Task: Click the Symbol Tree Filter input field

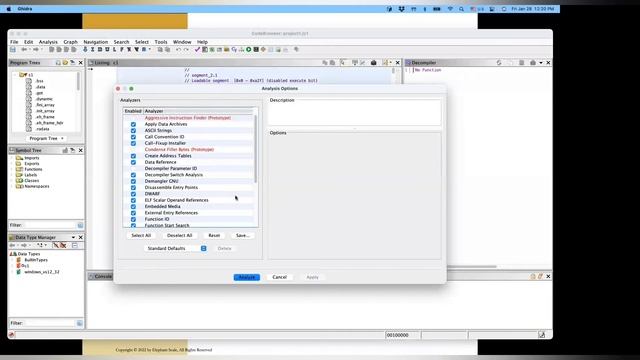Action: (x=49, y=225)
